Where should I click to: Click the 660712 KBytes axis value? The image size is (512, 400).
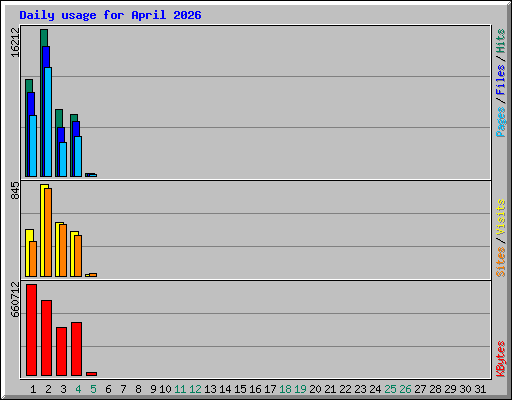point(15,300)
